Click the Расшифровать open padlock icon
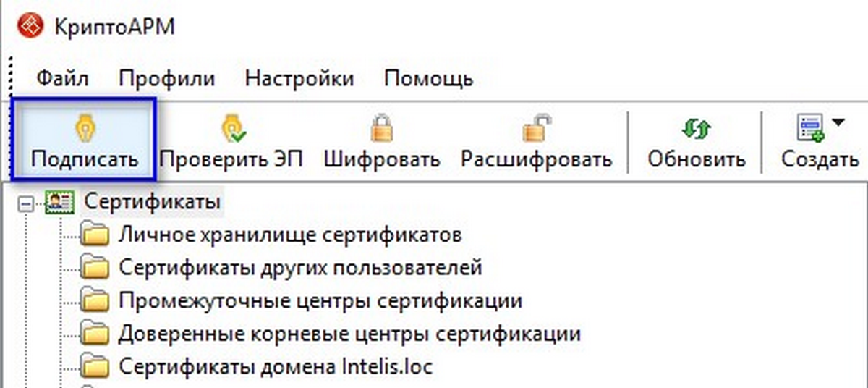This screenshot has width=868, height=388. tap(536, 129)
